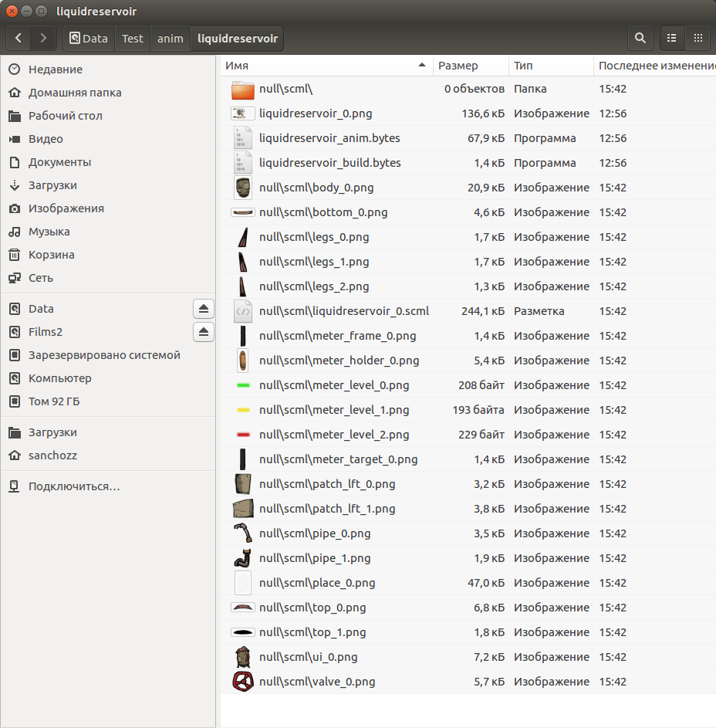This screenshot has height=728, width=716.
Task: Select the green meter_level_0.png thumbnail
Action: click(x=242, y=385)
